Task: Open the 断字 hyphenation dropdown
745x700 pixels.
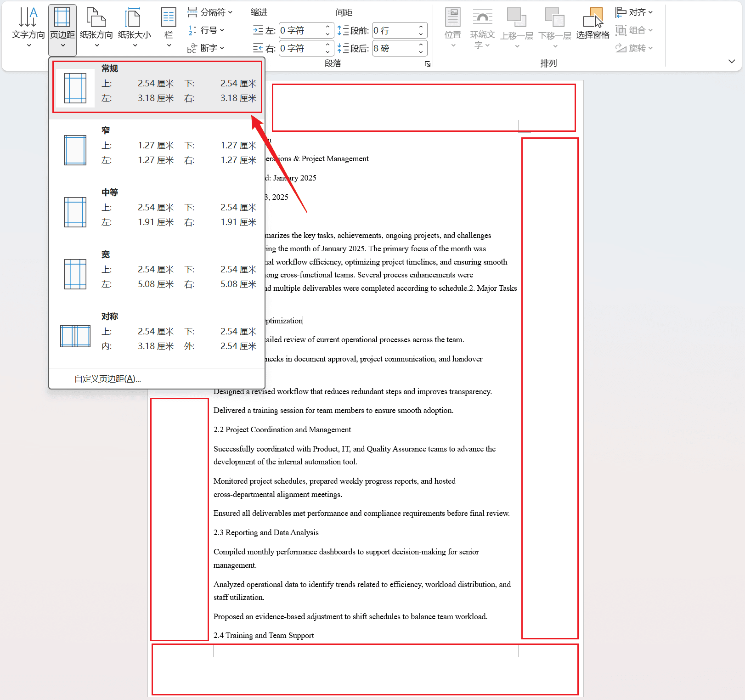Action: (206, 48)
